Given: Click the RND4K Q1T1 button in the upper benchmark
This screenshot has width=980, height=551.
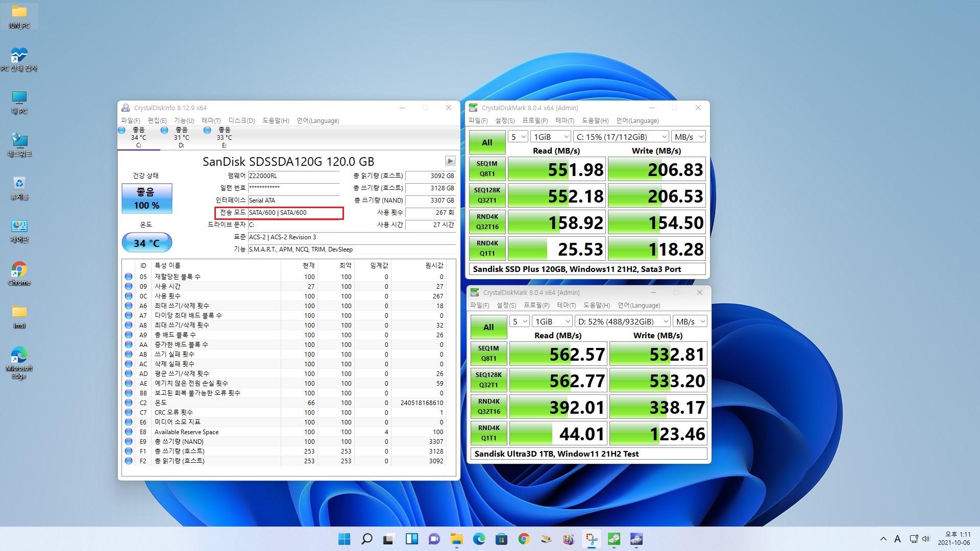Looking at the screenshot, I should pyautogui.click(x=487, y=248).
